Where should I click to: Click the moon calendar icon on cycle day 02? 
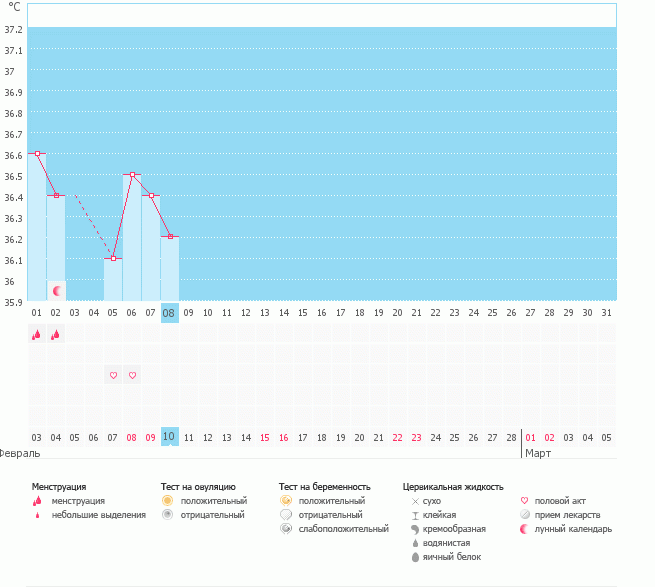(57, 290)
